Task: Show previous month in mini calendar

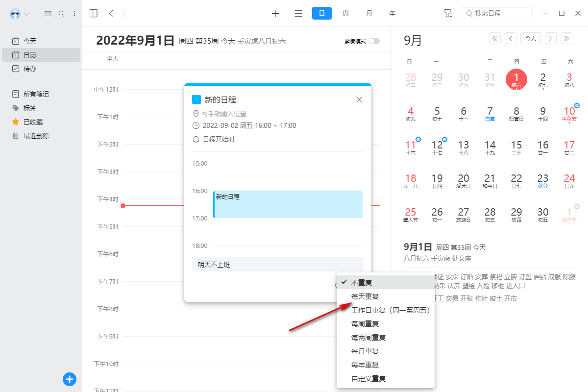Action: (511, 38)
